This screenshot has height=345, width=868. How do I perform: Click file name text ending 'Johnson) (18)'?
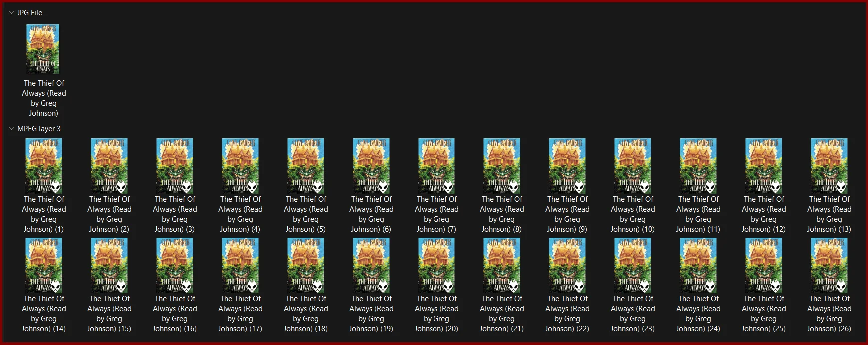coord(306,314)
